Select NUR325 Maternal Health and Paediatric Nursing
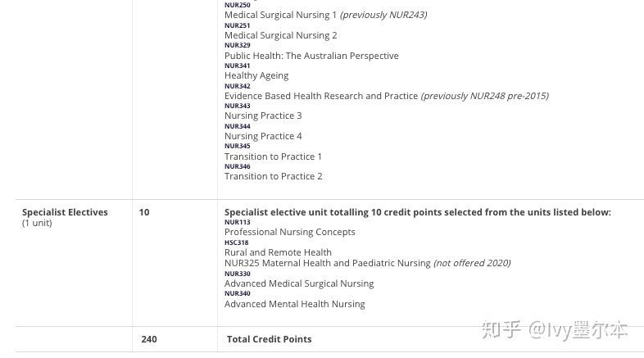644x358 pixels. coord(328,263)
